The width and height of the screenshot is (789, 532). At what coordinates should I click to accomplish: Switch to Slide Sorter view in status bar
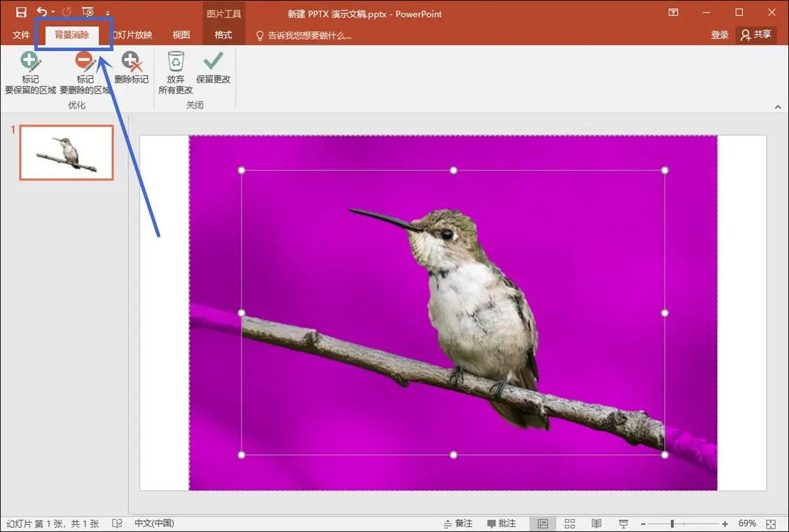pyautogui.click(x=570, y=524)
